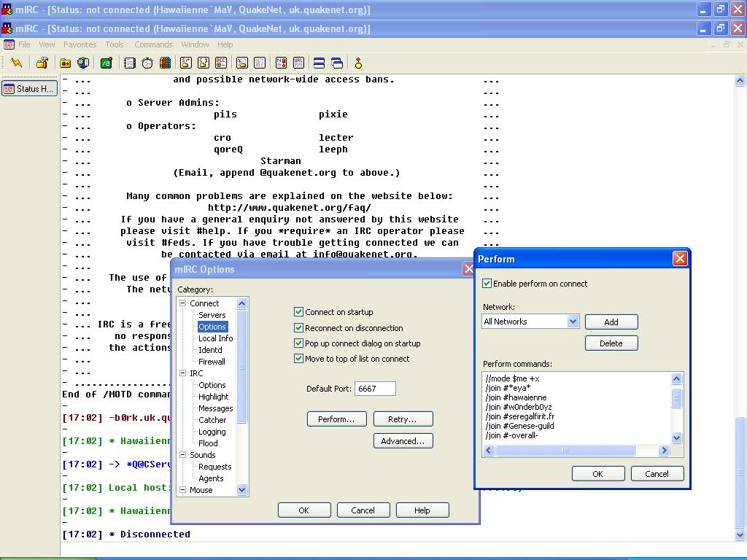The height and width of the screenshot is (560, 747).
Task: Open the URL list toolbar icon
Action: tap(298, 63)
